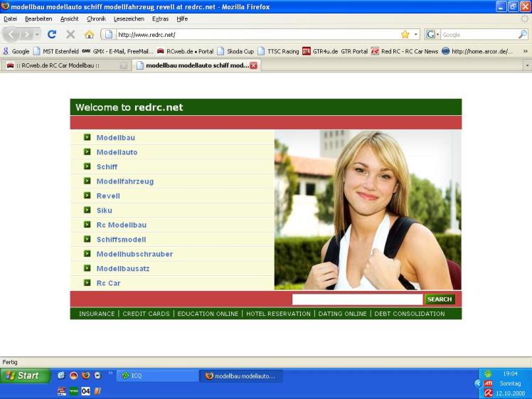Click the green arrow icon beside Rc Car
The height and width of the screenshot is (399, 532).
[x=87, y=283]
